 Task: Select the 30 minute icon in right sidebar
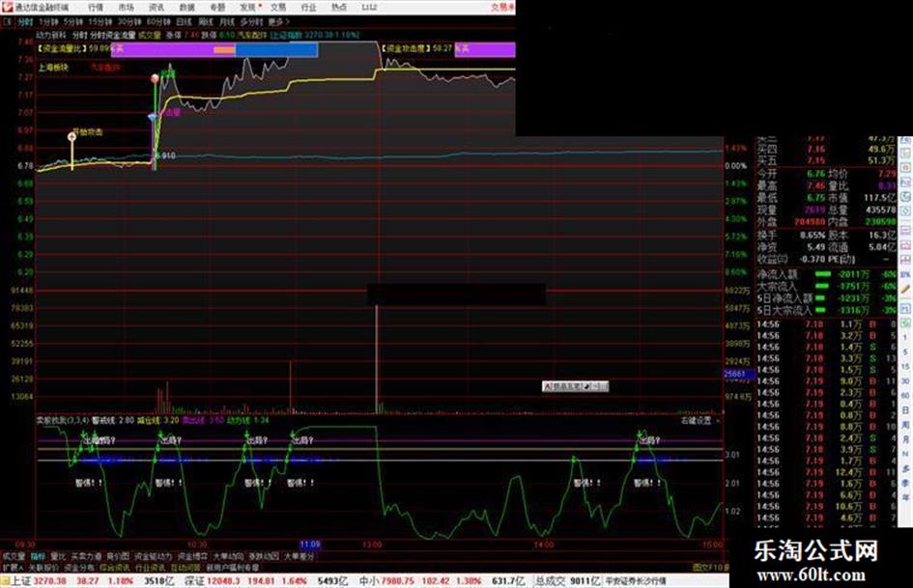click(905, 381)
